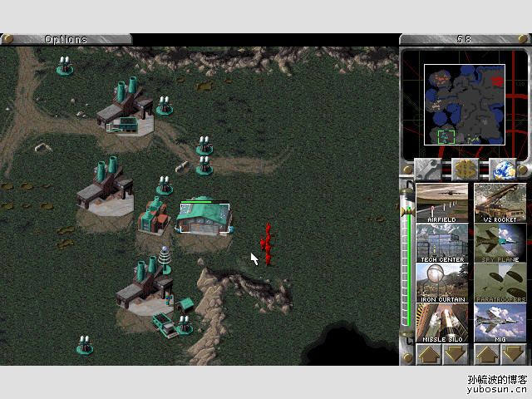Select the turret in the bottom-left corner
Screen dimensions: 532x399
pyautogui.click(x=85, y=346)
